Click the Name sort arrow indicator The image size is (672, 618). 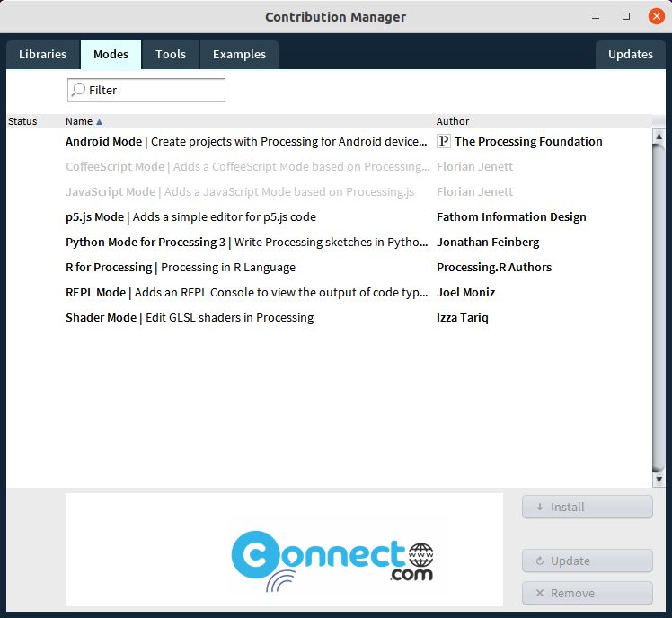(x=100, y=122)
